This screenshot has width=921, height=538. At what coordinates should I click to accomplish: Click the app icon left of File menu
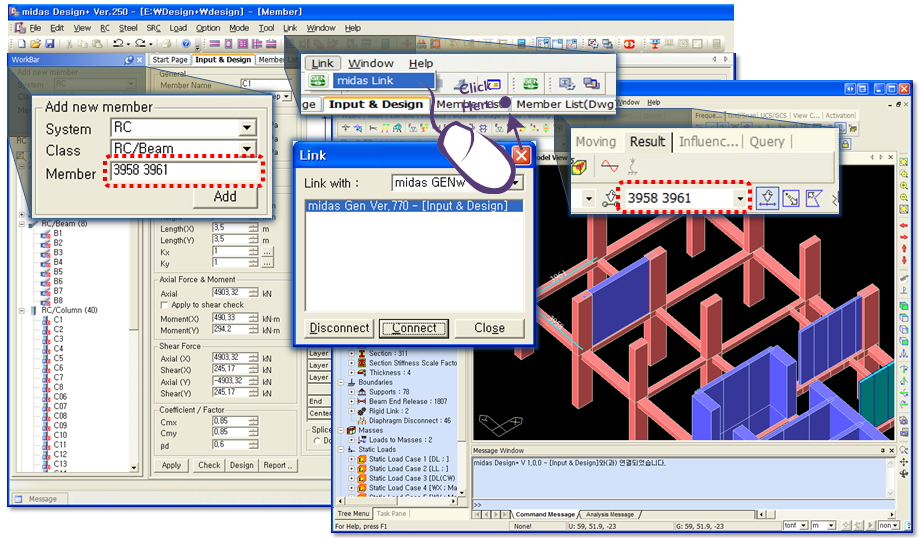(x=21, y=28)
